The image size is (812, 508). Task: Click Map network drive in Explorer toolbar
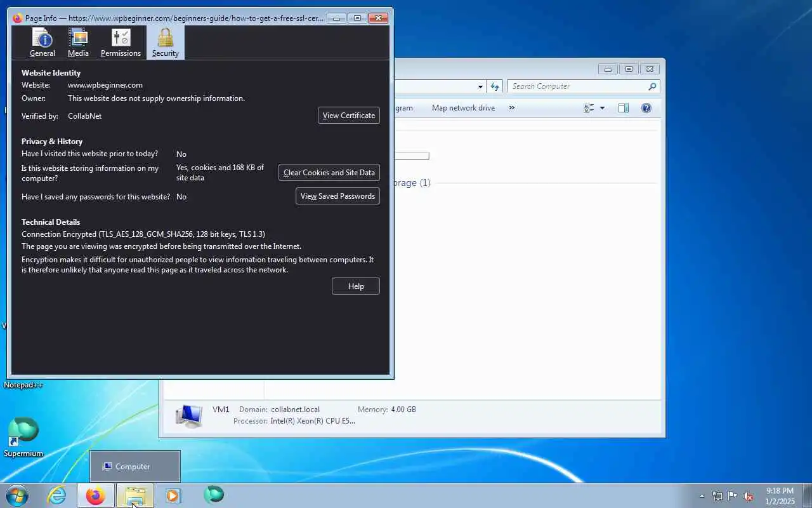pos(463,108)
